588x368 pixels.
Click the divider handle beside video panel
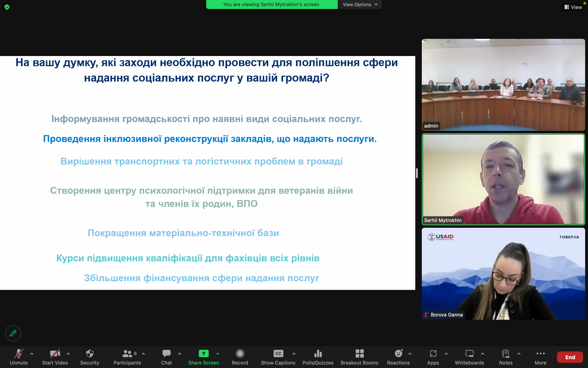417,173
